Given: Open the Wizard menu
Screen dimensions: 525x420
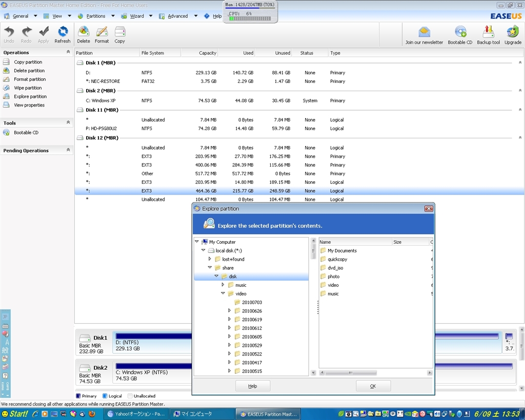Looking at the screenshot, I should [x=136, y=16].
